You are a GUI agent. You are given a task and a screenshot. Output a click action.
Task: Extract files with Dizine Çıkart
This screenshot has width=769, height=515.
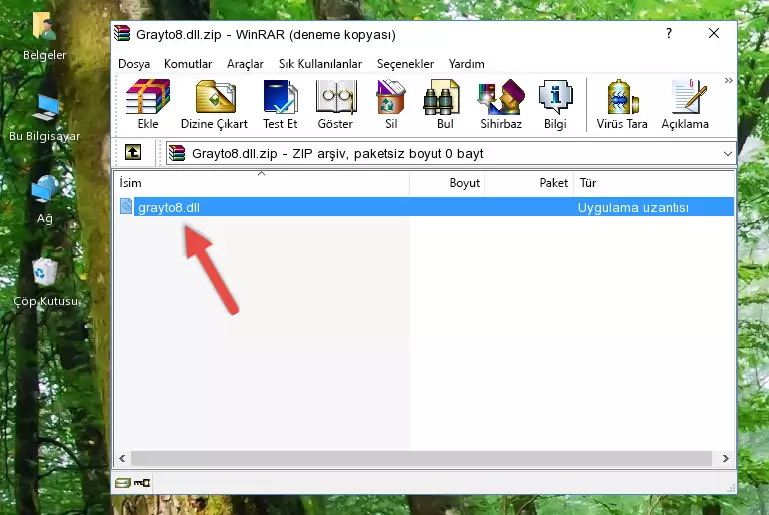(214, 104)
